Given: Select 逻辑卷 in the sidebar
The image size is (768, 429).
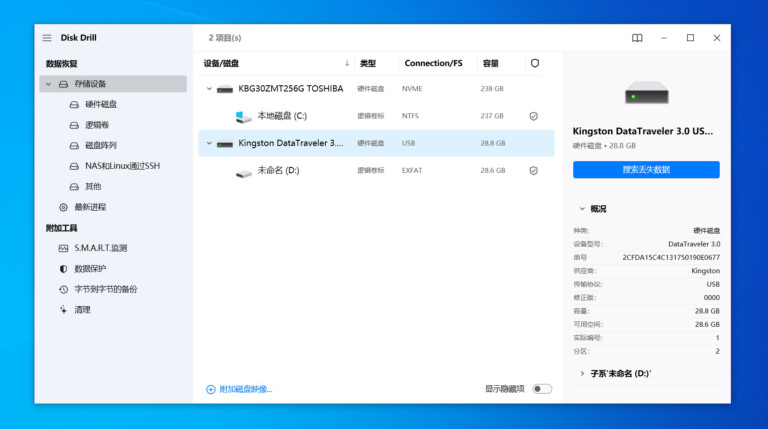Looking at the screenshot, I should 97,125.
